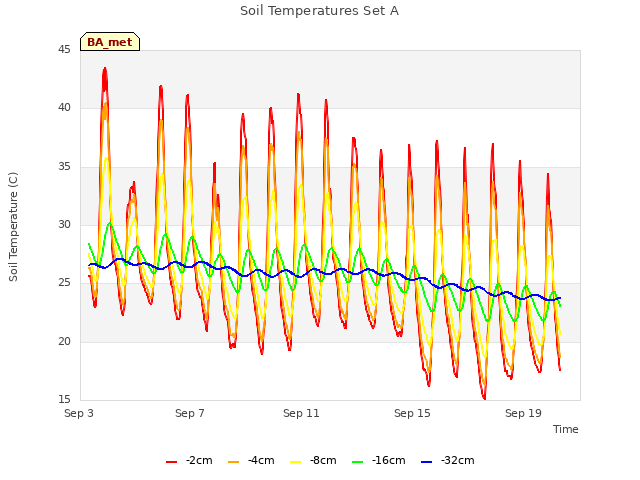
Task: Click the 20 y-axis tick label
Action: 64,341
